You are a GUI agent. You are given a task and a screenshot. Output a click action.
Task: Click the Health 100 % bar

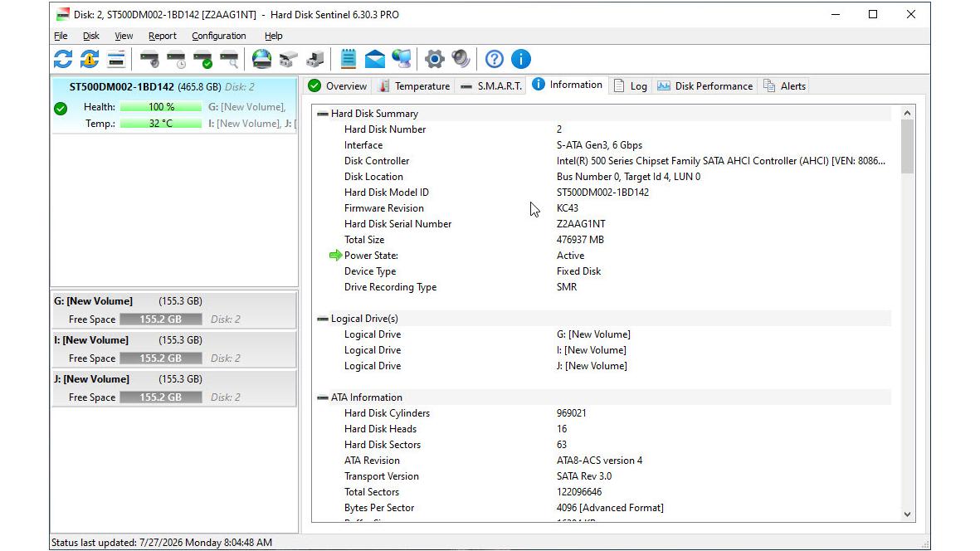click(161, 107)
